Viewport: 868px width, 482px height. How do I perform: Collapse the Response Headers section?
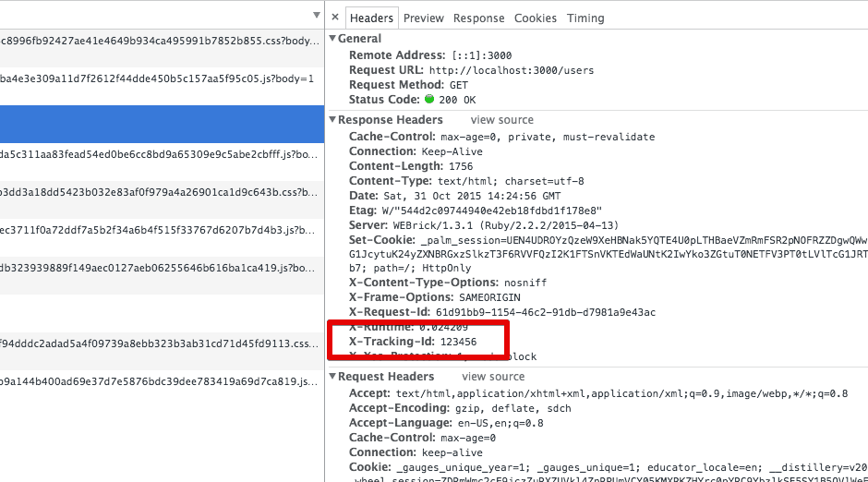[x=333, y=120]
